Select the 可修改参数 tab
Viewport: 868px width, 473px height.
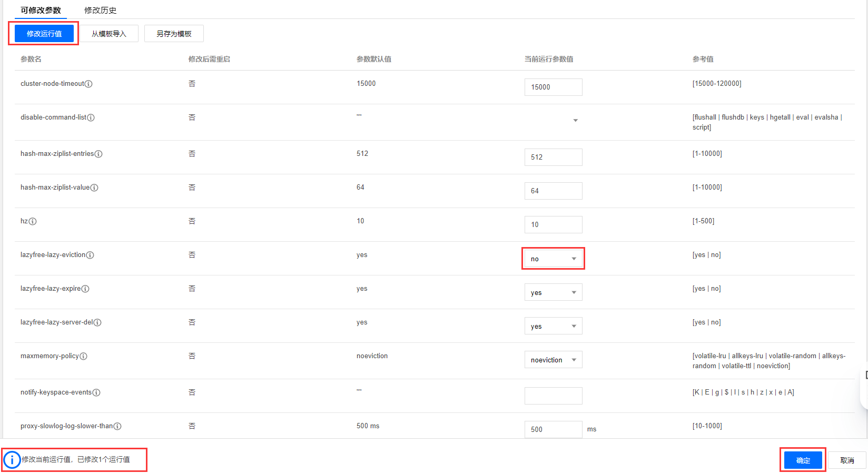41,10
